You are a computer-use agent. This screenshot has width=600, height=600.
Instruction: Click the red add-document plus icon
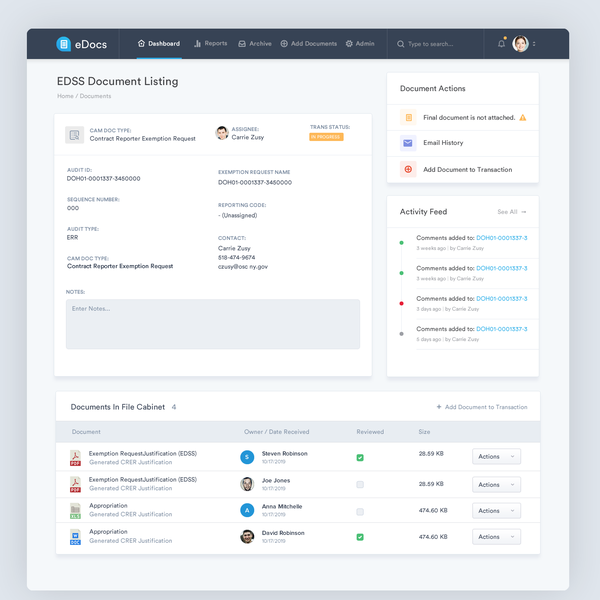(x=408, y=169)
